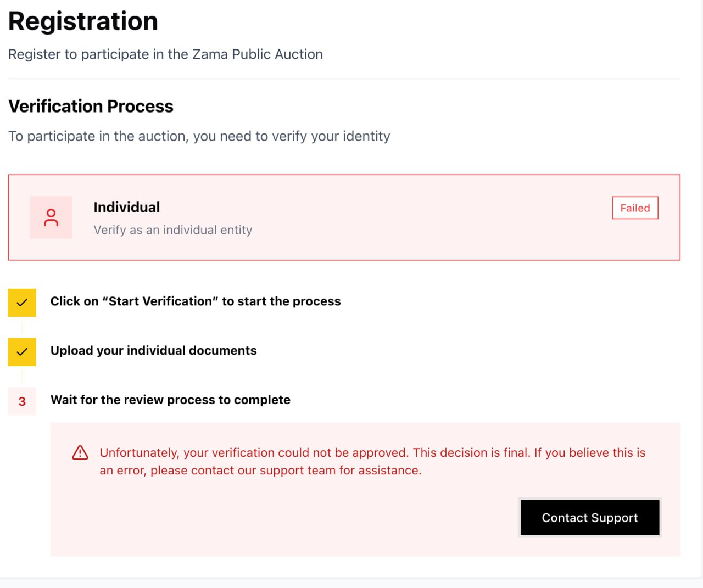Click the yellow checkmark beside Upload documents step
Screen dimensions: 703x588
pyautogui.click(x=22, y=352)
